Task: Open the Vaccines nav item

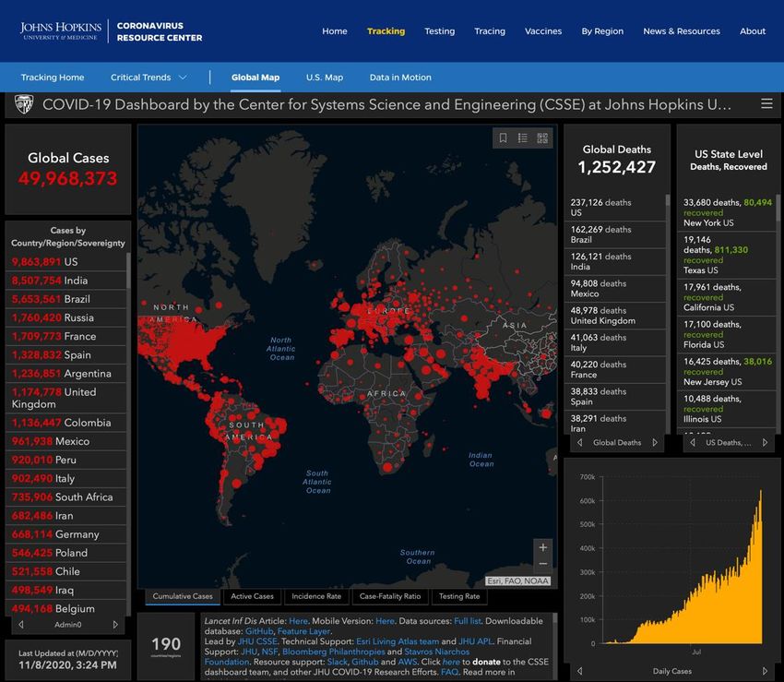Action: point(543,31)
